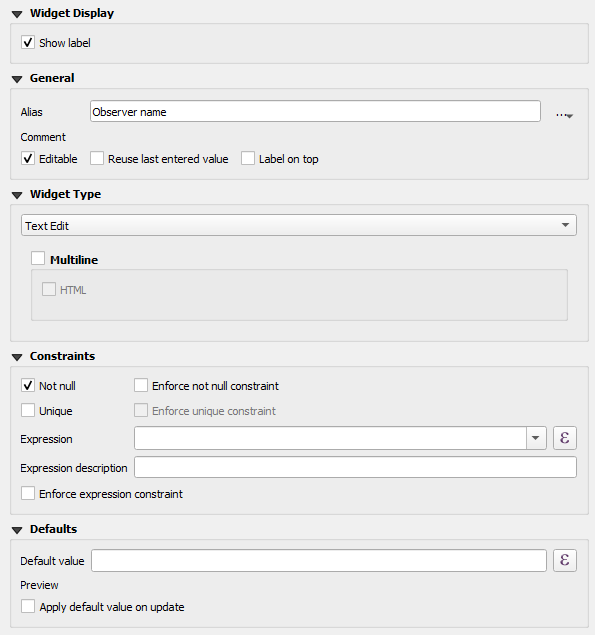Collapse the General section
This screenshot has height=635, width=595.
pos(17,79)
